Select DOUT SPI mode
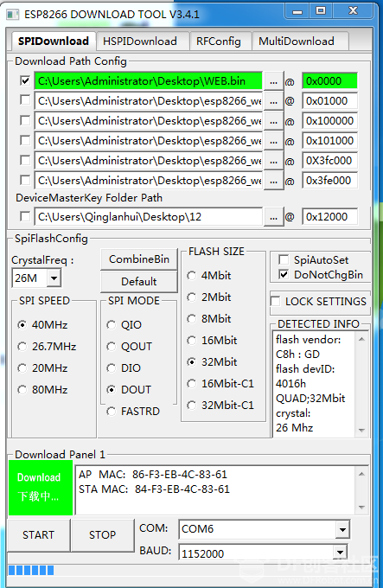Viewport: 383px width, 588px height. point(129,390)
